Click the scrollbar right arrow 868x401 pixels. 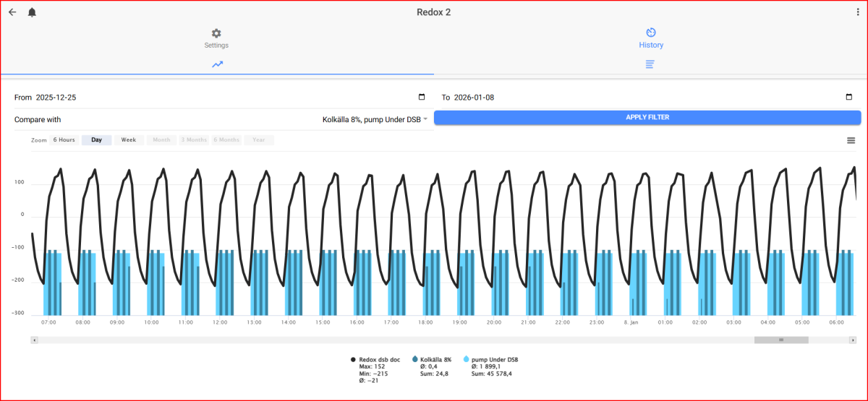pyautogui.click(x=851, y=340)
